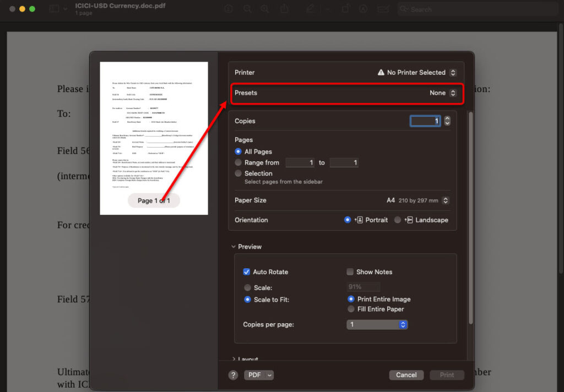
Task: Click the 91% scale percentage field
Action: coord(364,287)
